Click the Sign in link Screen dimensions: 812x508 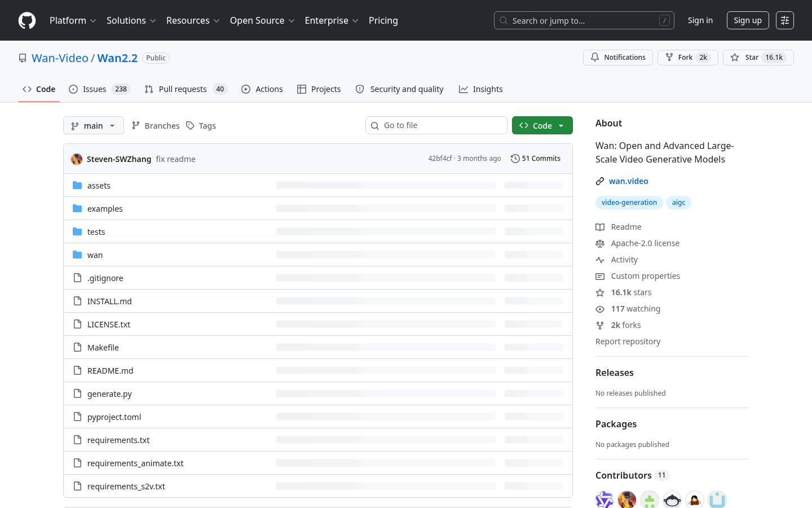pos(700,20)
